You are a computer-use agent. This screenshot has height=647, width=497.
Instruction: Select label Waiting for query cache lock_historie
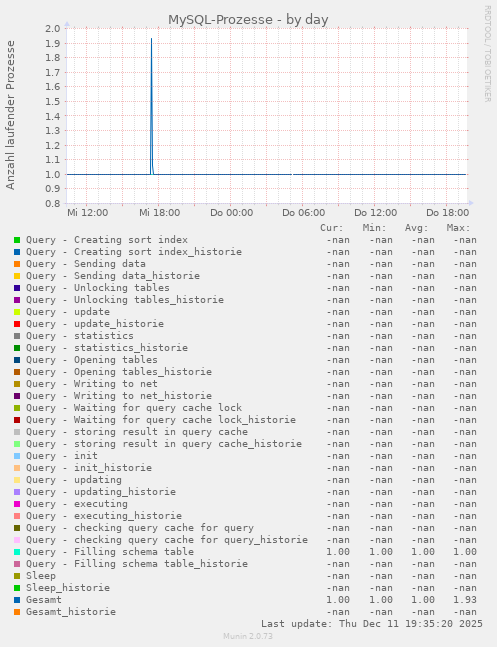185,420
